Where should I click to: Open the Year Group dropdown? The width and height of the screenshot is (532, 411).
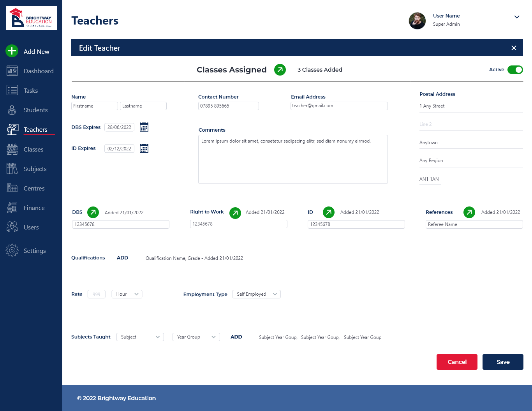click(196, 337)
